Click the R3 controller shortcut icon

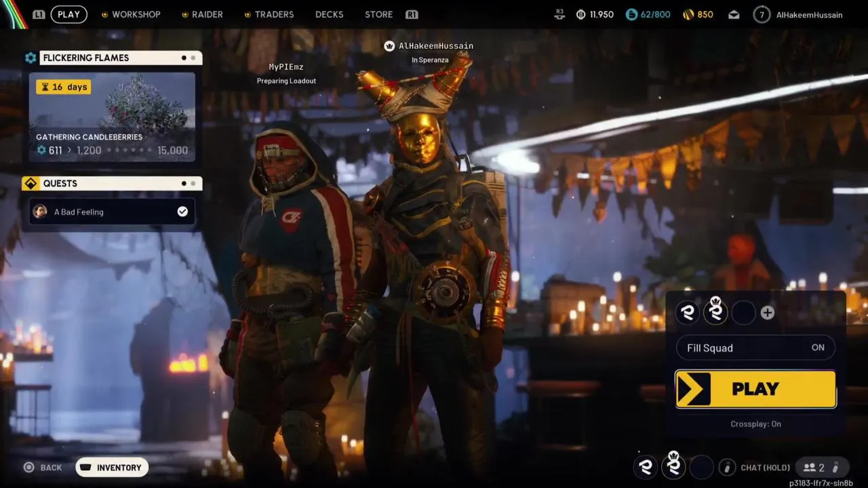(559, 14)
